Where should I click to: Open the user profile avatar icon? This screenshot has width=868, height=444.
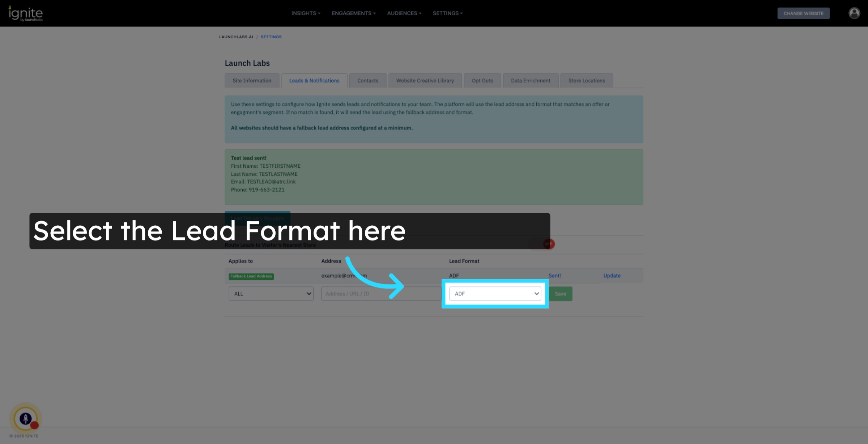pyautogui.click(x=854, y=13)
